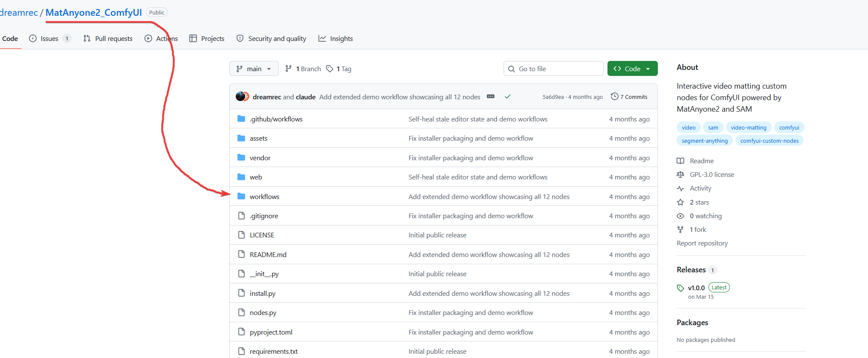This screenshot has width=868, height=358.
Task: Click the vendor folder icon
Action: coord(241,157)
